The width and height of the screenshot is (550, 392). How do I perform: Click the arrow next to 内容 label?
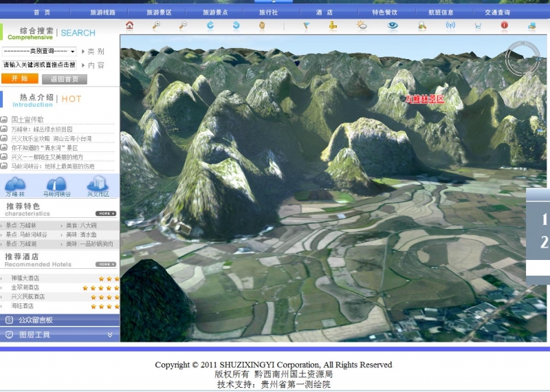pos(83,65)
